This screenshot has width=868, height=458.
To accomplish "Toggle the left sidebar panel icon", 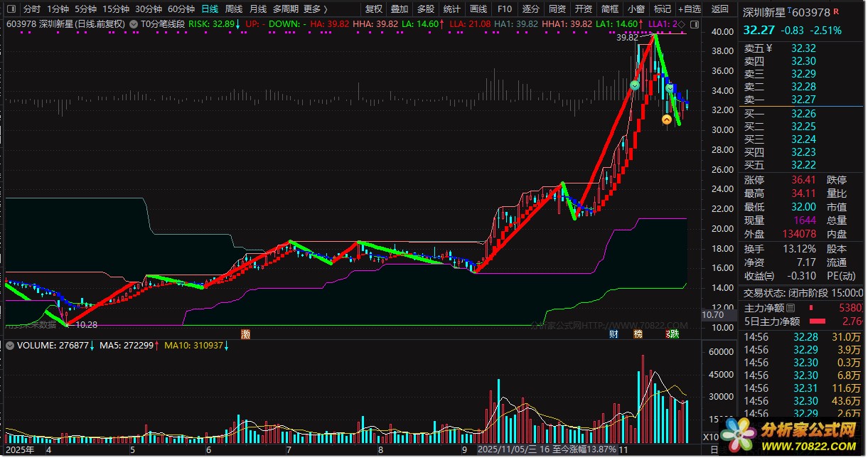I will pos(11,9).
